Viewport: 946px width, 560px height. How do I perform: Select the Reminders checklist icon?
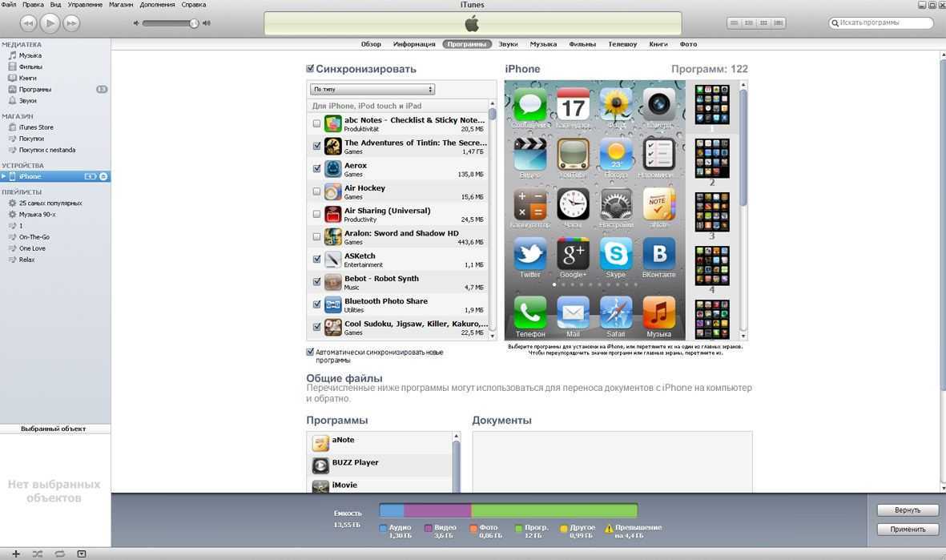pos(658,154)
